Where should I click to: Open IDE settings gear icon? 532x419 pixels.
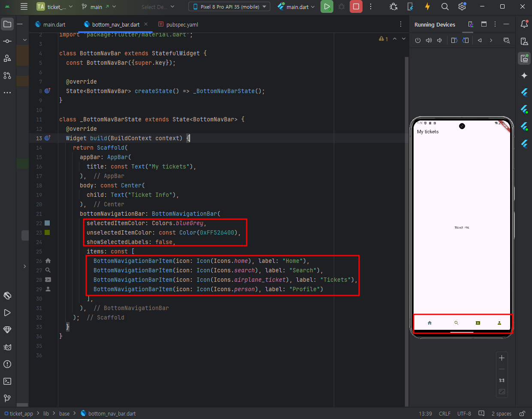tap(462, 6)
